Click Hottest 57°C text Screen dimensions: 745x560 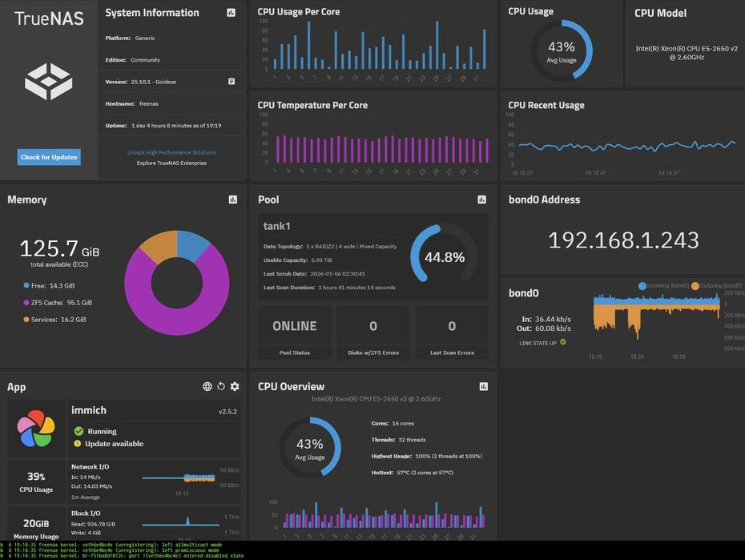point(412,473)
